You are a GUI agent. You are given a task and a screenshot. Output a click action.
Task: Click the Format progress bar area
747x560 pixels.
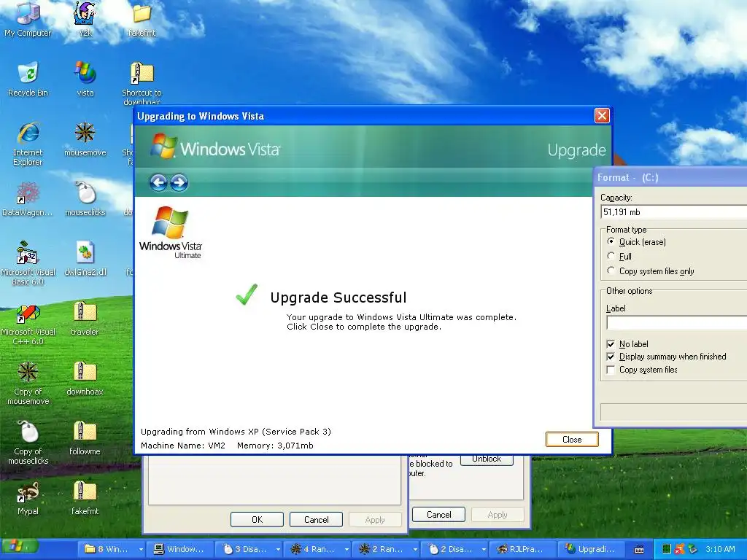673,412
